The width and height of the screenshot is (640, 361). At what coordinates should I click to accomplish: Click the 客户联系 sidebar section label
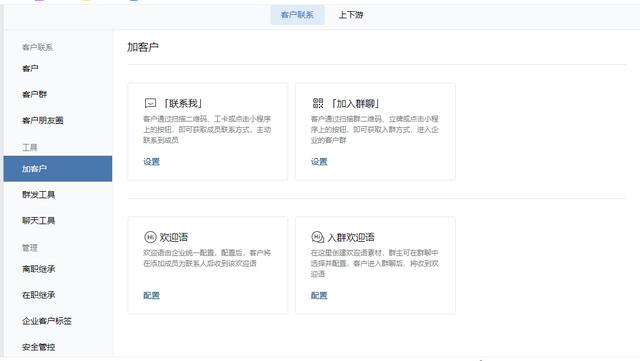[37, 47]
